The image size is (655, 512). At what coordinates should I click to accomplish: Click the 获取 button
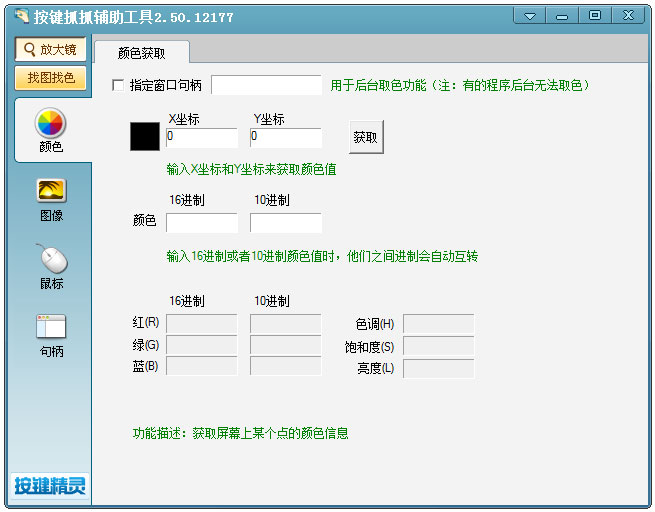coord(366,137)
